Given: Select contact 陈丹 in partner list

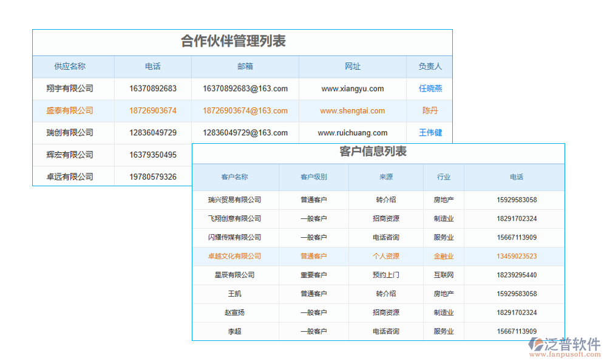Looking at the screenshot, I should tap(430, 110).
